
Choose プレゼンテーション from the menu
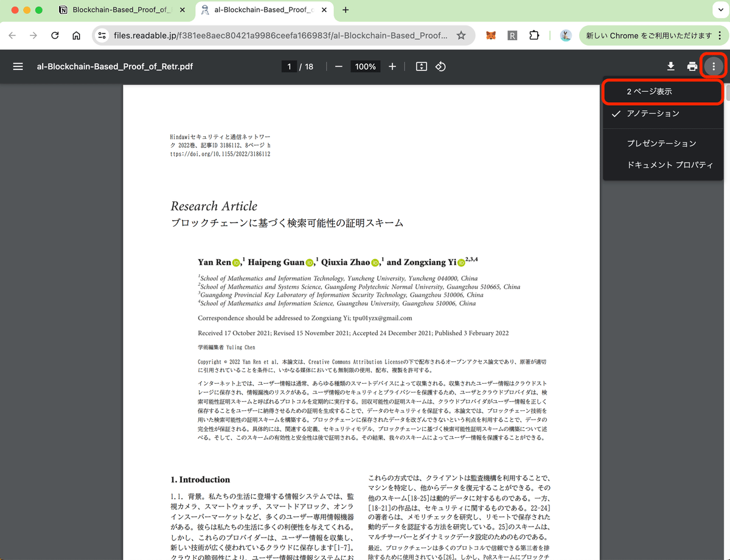(x=663, y=143)
